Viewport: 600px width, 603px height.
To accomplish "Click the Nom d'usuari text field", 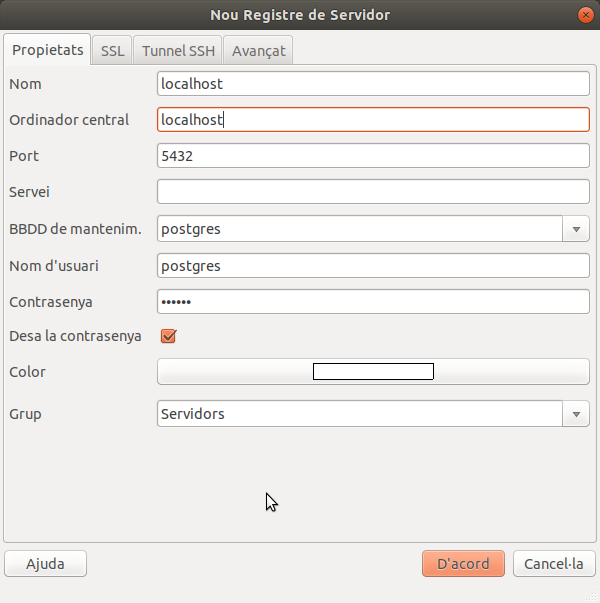I will pyautogui.click(x=373, y=266).
